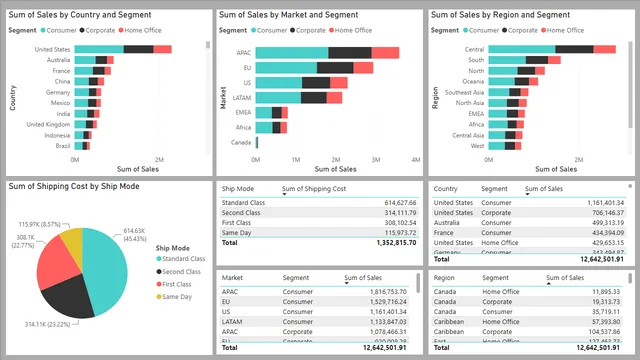Click the West label on the Region axis
The width and height of the screenshot is (640, 360).
click(477, 146)
